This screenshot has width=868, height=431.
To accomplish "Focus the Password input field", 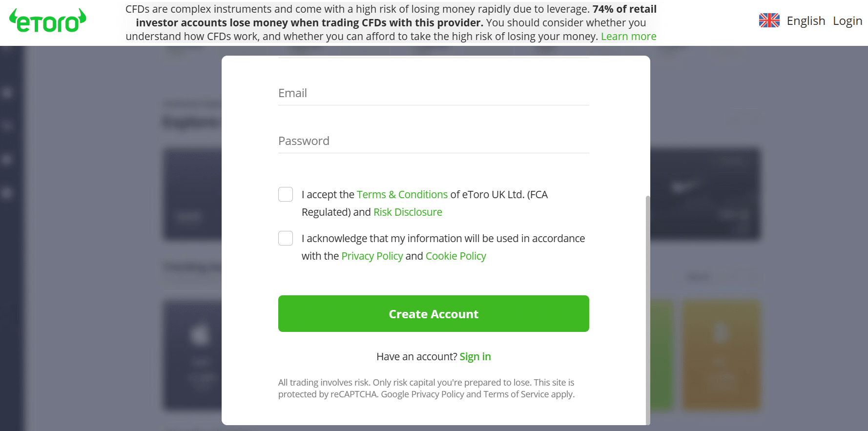I will 434,141.
